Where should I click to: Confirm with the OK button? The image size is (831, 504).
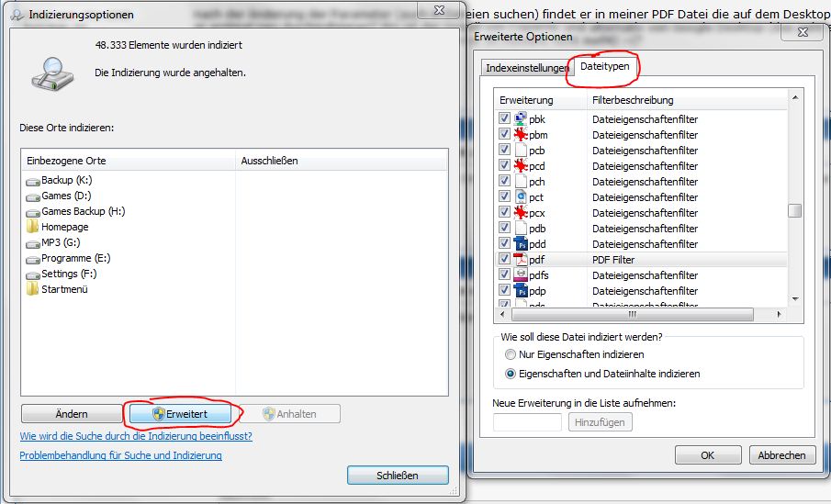tap(708, 455)
